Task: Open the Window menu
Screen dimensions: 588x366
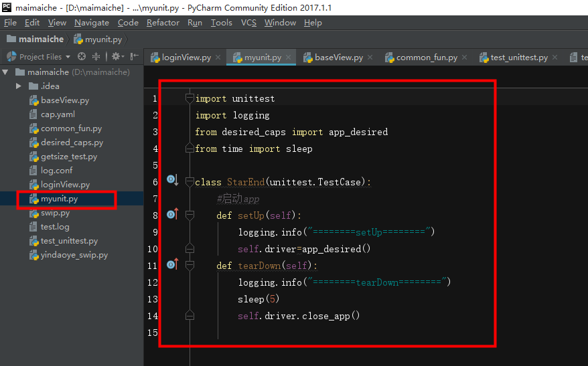Action: (x=280, y=23)
